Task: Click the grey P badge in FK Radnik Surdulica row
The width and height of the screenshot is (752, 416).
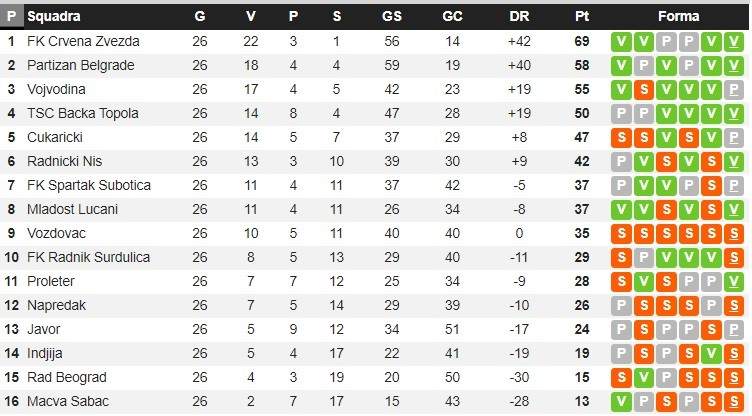Action: pyautogui.click(x=644, y=258)
